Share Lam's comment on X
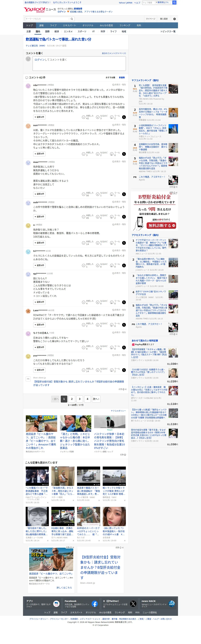Screen dimensions: 201x644 [x=124, y=325]
